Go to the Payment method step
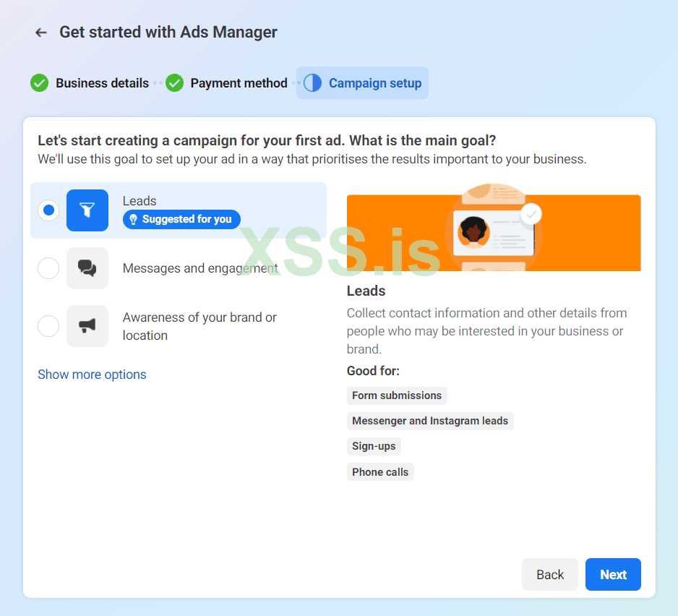The height and width of the screenshot is (616, 678). click(x=239, y=83)
